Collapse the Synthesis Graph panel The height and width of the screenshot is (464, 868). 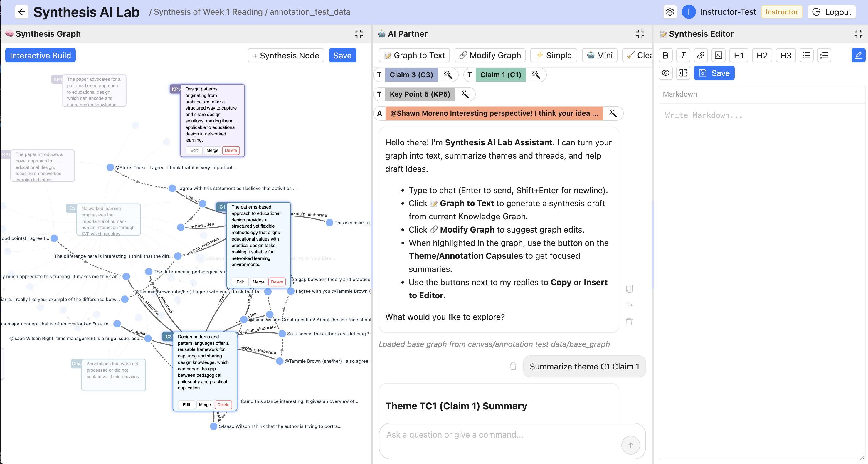click(359, 34)
